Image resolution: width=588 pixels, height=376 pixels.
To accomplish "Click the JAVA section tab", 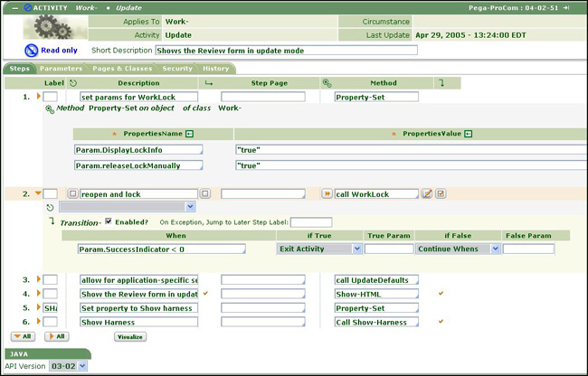I will click(47, 354).
